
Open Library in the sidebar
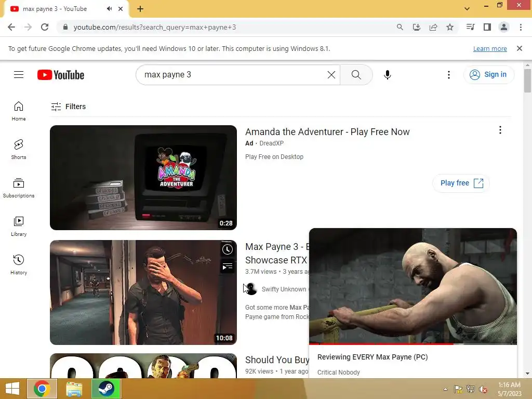[x=19, y=227]
